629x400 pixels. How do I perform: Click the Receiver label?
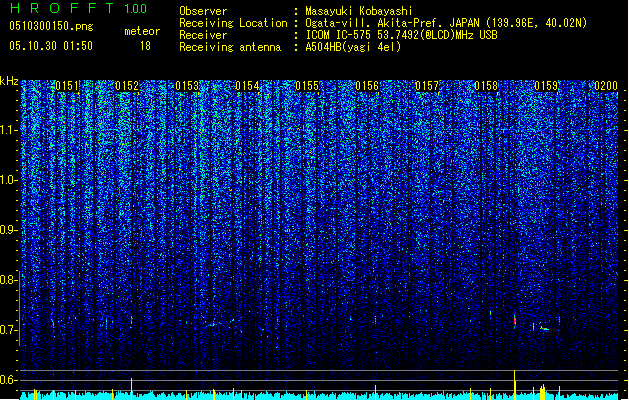[x=203, y=35]
